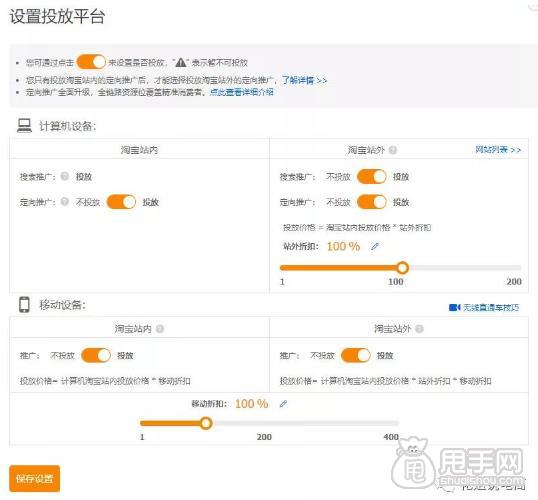Open the 了解详情 >> link
The width and height of the screenshot is (538, 500).
tap(304, 80)
